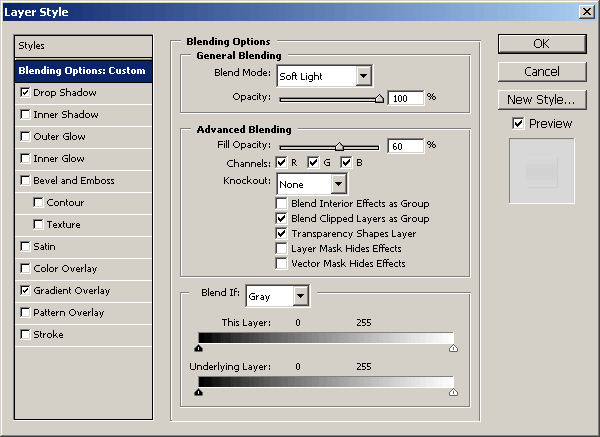Enable the Pattern Overlay checkbox
600x437 pixels.
tap(25, 312)
